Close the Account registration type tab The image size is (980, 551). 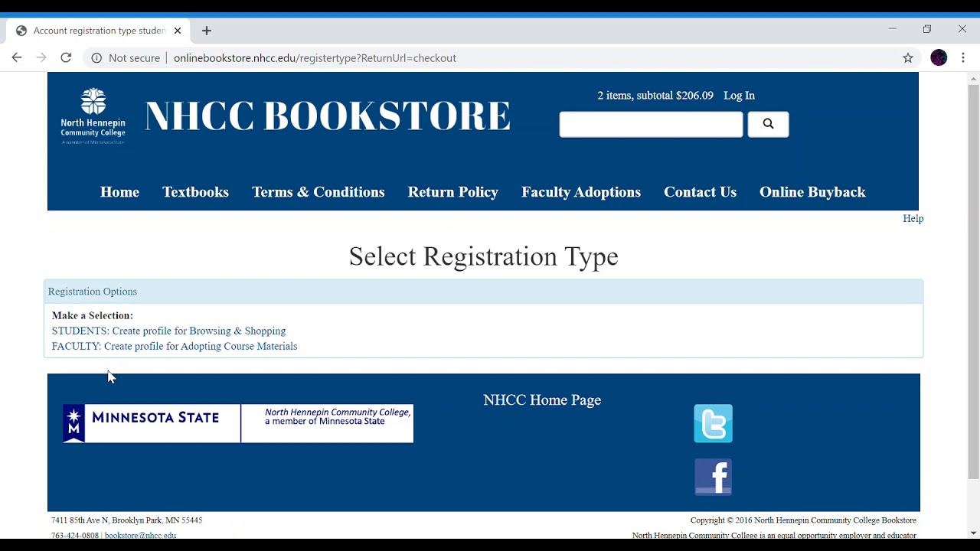pyautogui.click(x=178, y=31)
